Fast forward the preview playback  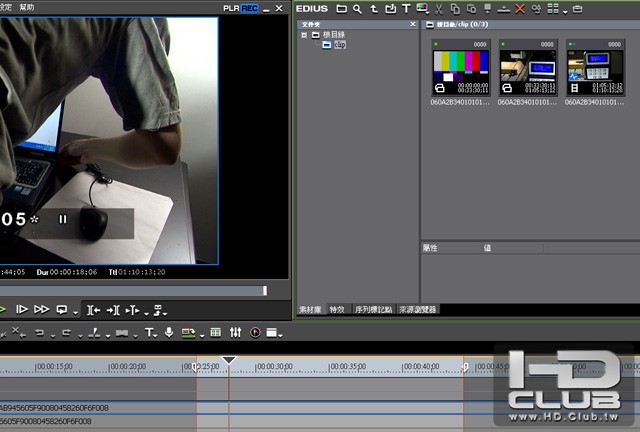pyautogui.click(x=42, y=310)
